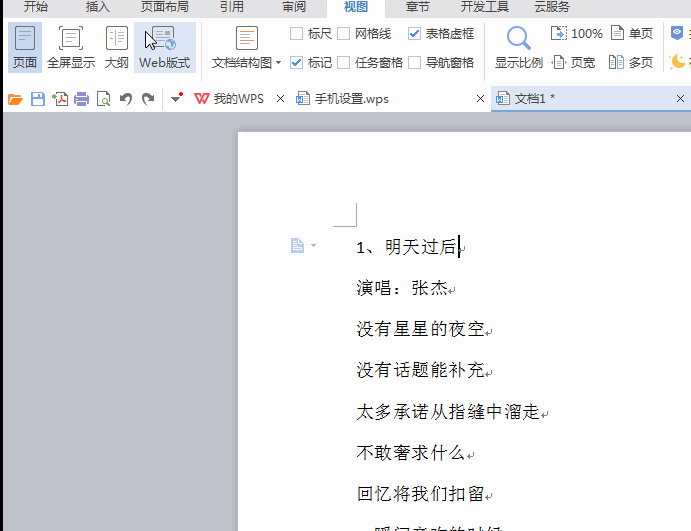Open the Insert ribbon tab
The width and height of the screenshot is (691, 531).
[x=98, y=7]
